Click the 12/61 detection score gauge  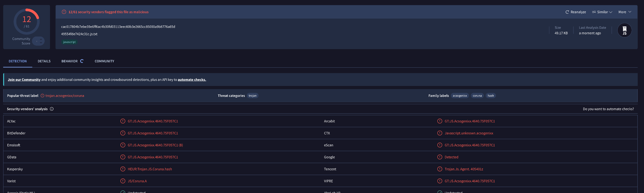[26, 21]
